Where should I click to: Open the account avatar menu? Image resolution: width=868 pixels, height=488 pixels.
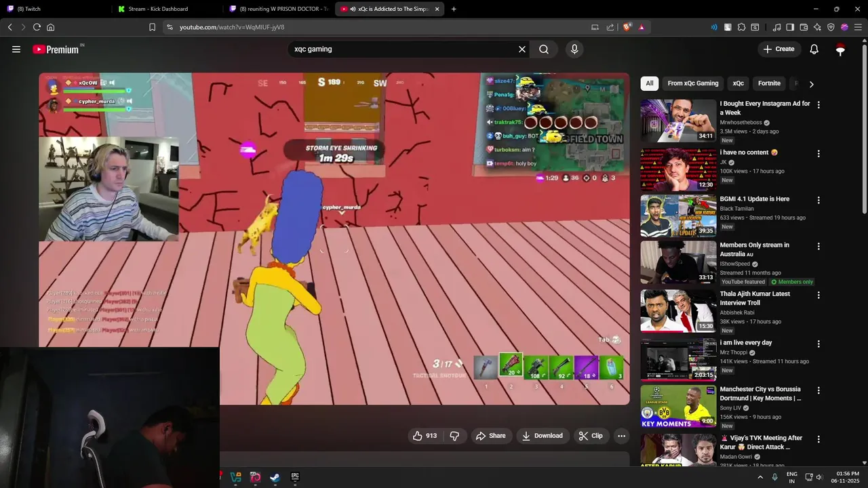840,49
